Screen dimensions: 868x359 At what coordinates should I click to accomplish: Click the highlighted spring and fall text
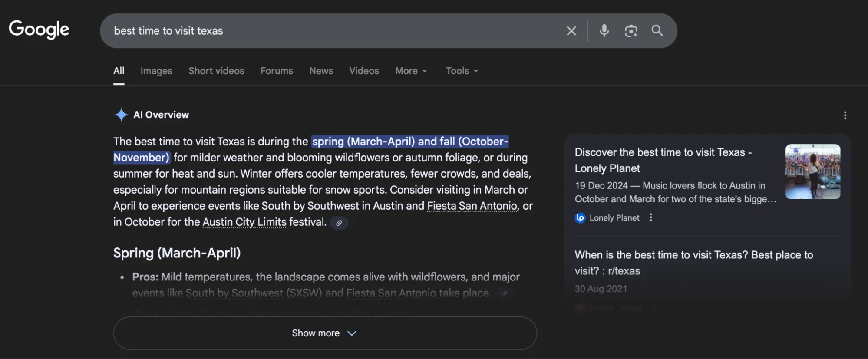pos(410,142)
